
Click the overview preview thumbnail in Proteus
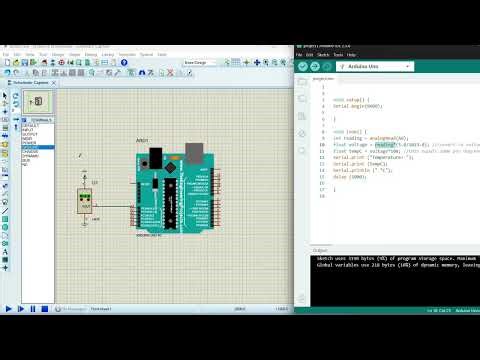point(38,101)
